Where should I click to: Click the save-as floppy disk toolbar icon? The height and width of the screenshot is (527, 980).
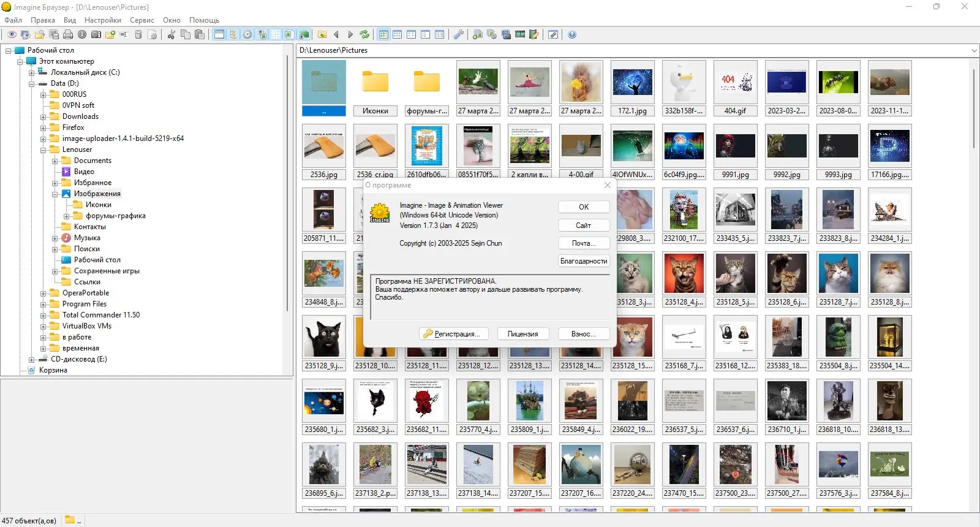(x=54, y=34)
